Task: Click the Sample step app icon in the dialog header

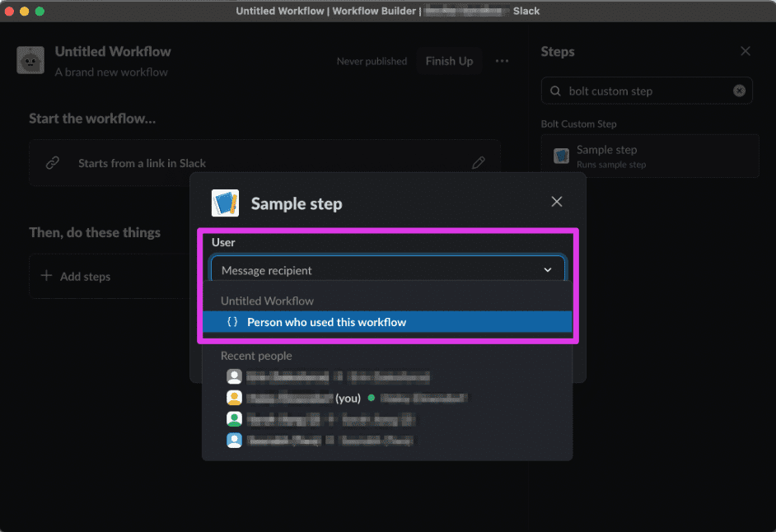Action: click(x=226, y=203)
